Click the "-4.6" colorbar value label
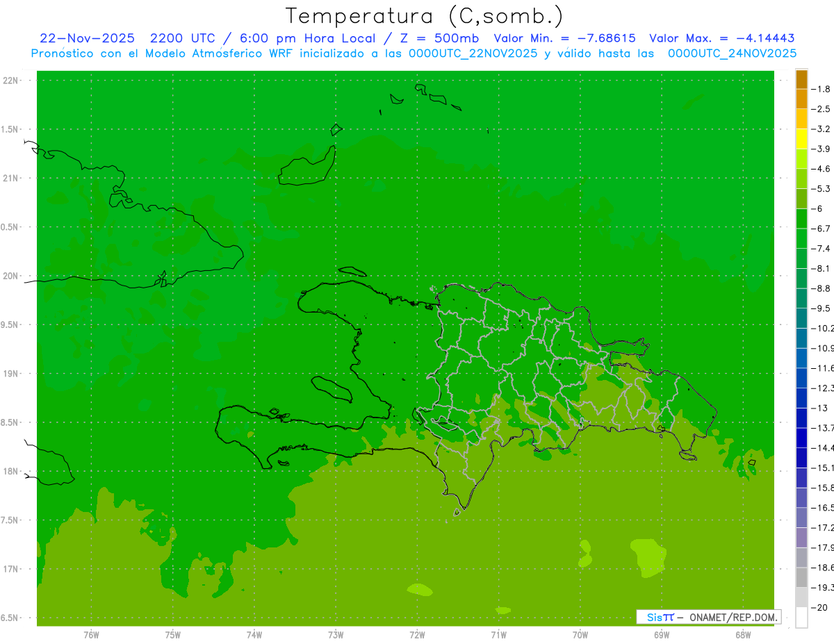The height and width of the screenshot is (644, 834). click(x=822, y=169)
